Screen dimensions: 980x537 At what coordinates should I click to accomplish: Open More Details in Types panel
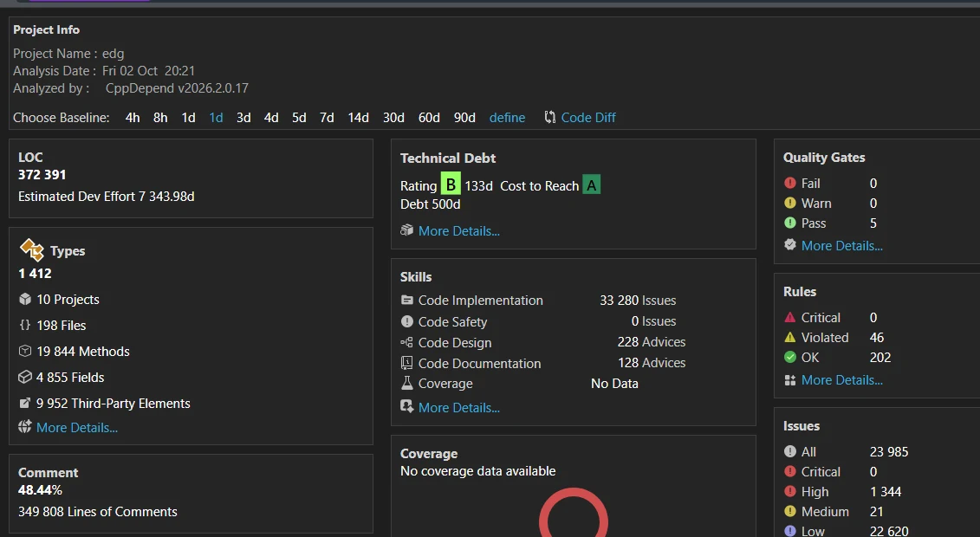click(x=77, y=428)
